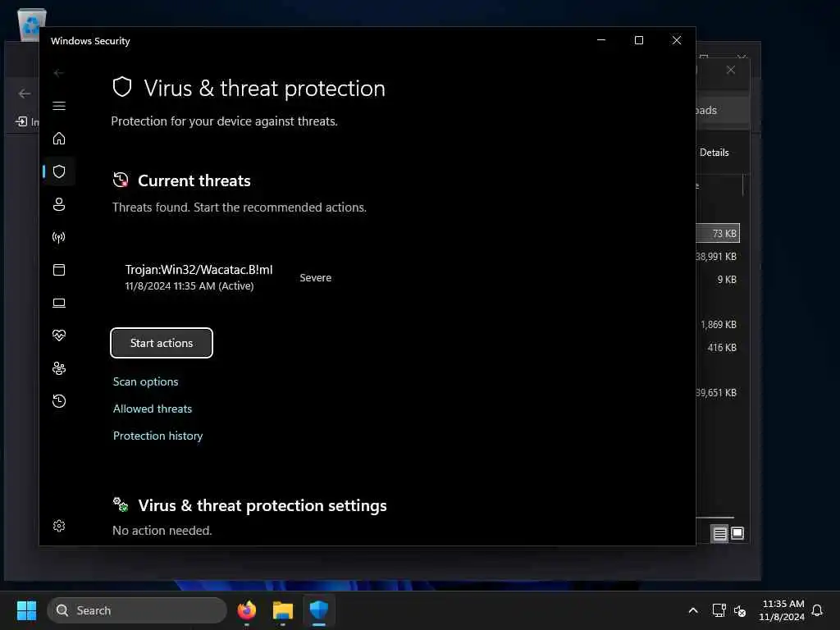Go back using Windows Security back arrow
This screenshot has width=840, height=630.
[x=59, y=73]
